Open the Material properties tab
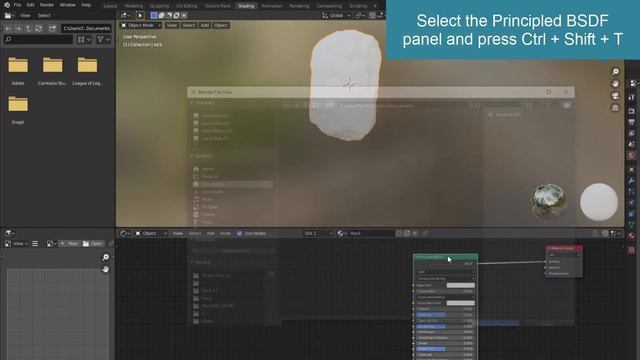640x360 pixels. tap(632, 236)
